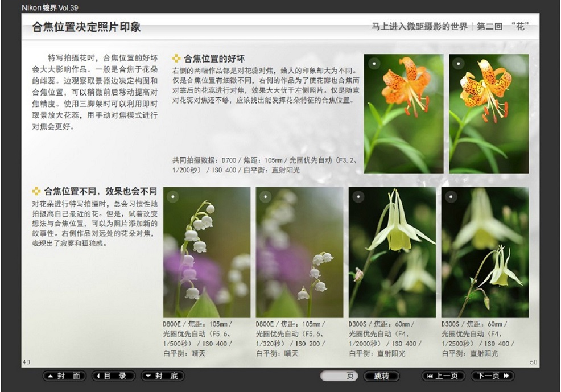
Task: Go to next page with 下一页
Action: coord(492,376)
